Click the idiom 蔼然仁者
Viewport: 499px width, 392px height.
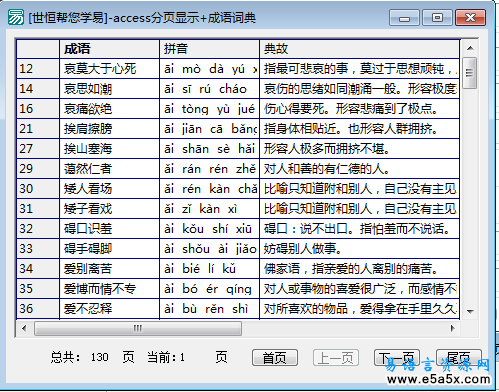click(109, 169)
